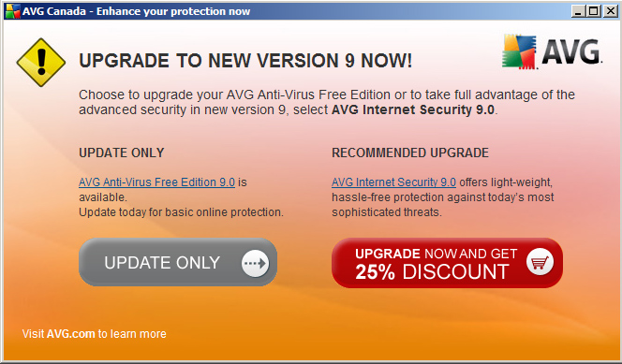Maximize the AVG Canada window

click(x=594, y=11)
